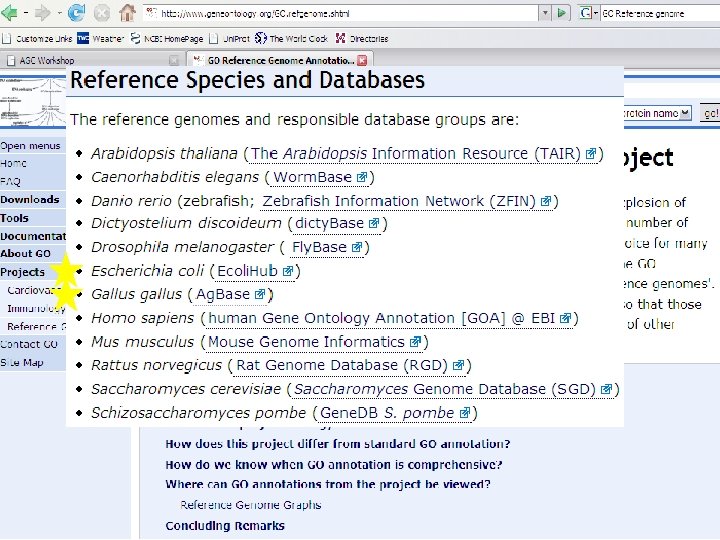Open Saccharomyces Genome Database link
Image resolution: width=720 pixels, height=540 pixels.
point(444,389)
